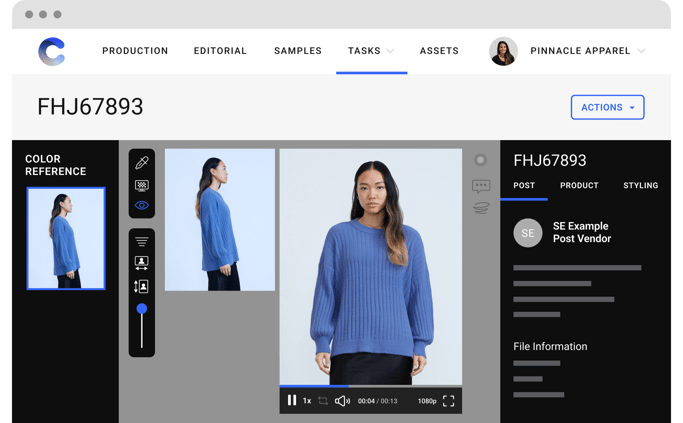
Task: Click the transparency grid monitor icon
Action: 142,186
